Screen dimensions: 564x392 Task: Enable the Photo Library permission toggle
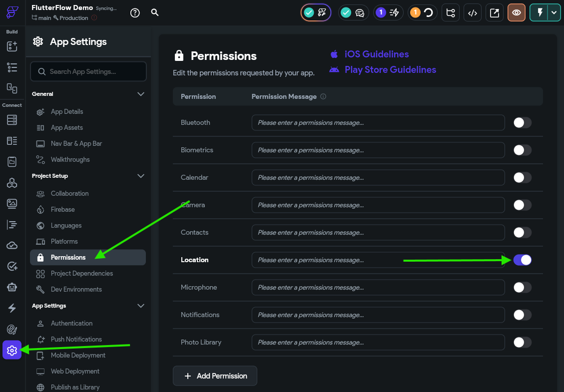coord(522,343)
